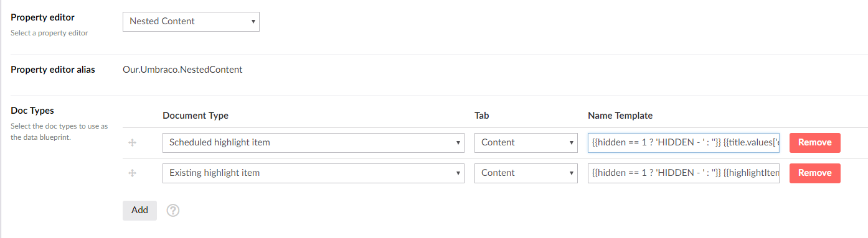This screenshot has width=868, height=238.
Task: Grab the move handle for Existing highlight item
Action: pyautogui.click(x=132, y=173)
